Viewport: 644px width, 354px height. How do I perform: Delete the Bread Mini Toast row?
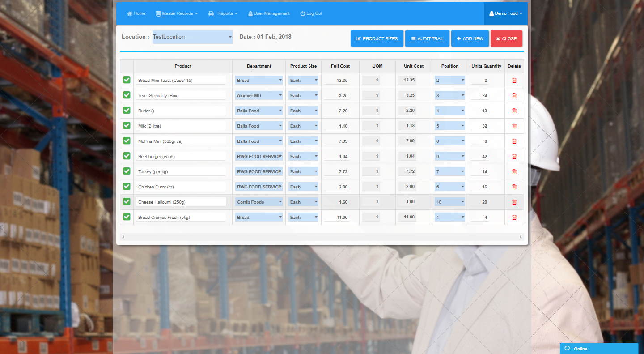click(x=514, y=80)
